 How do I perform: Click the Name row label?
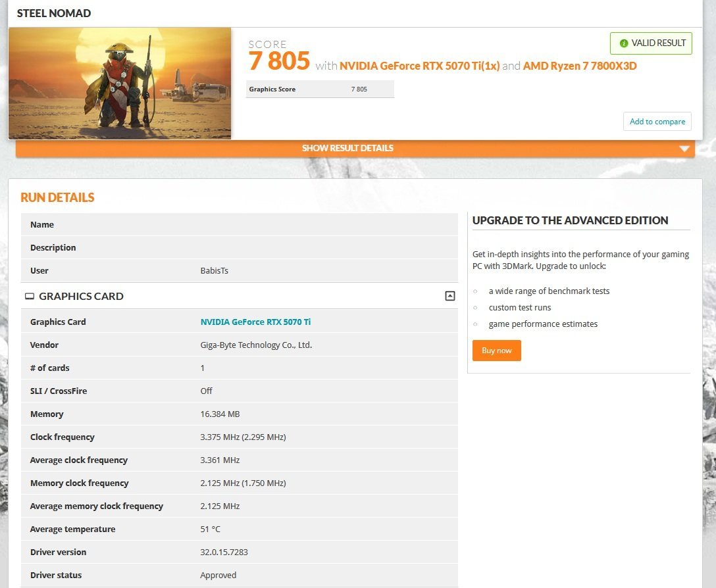(x=42, y=224)
